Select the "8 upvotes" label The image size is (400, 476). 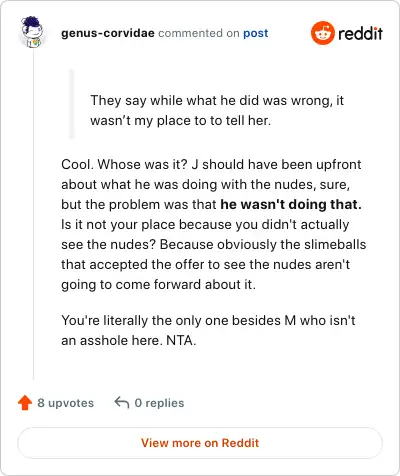(66, 403)
